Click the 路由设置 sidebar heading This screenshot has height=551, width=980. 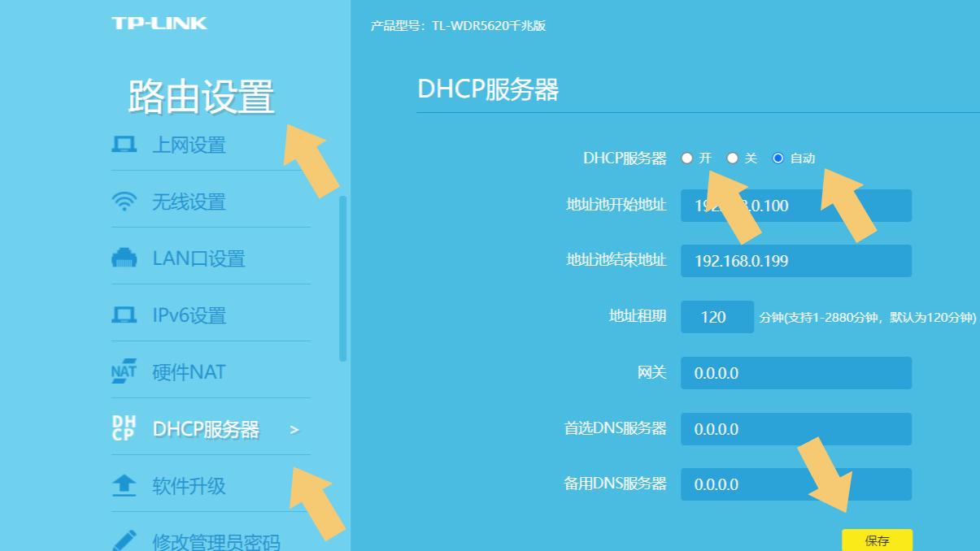click(201, 98)
